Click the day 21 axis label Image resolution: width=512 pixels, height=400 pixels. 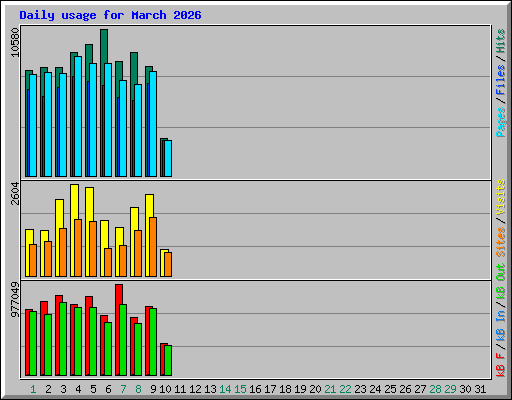click(330, 389)
